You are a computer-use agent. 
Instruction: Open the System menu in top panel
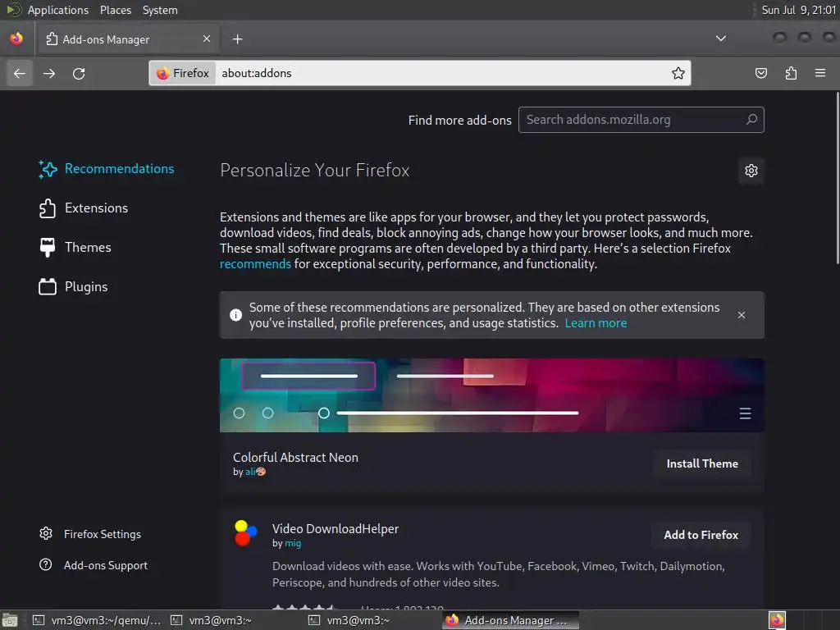[160, 10]
